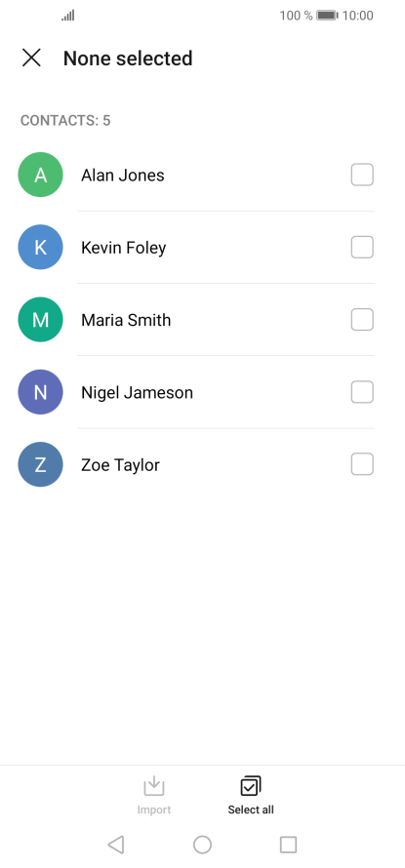
Task: Tap the Zoe Taylor contact name
Action: (x=120, y=465)
